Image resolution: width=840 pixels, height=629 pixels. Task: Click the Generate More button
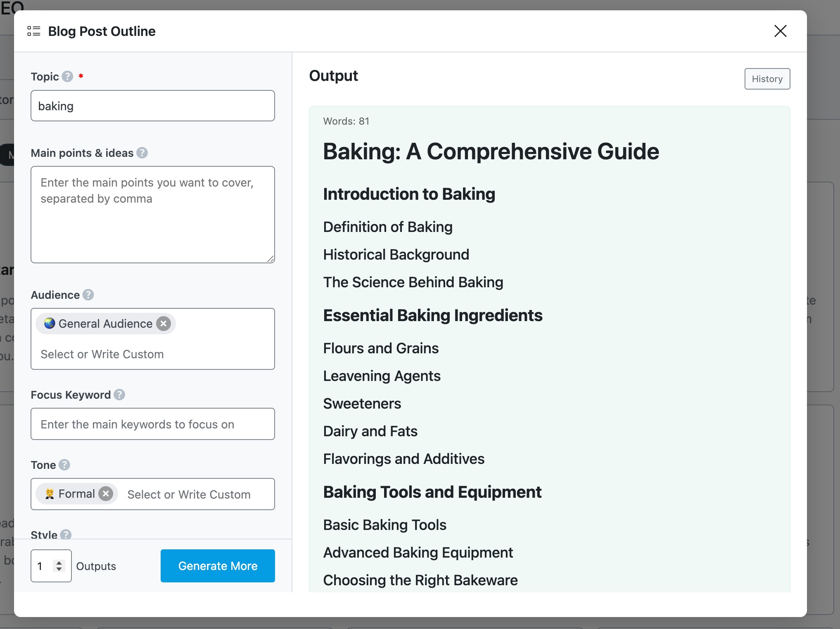pos(217,566)
